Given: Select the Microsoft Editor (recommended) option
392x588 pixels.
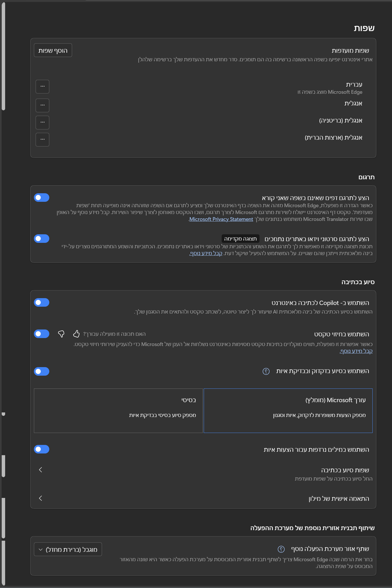Looking at the screenshot, I should coord(288,410).
